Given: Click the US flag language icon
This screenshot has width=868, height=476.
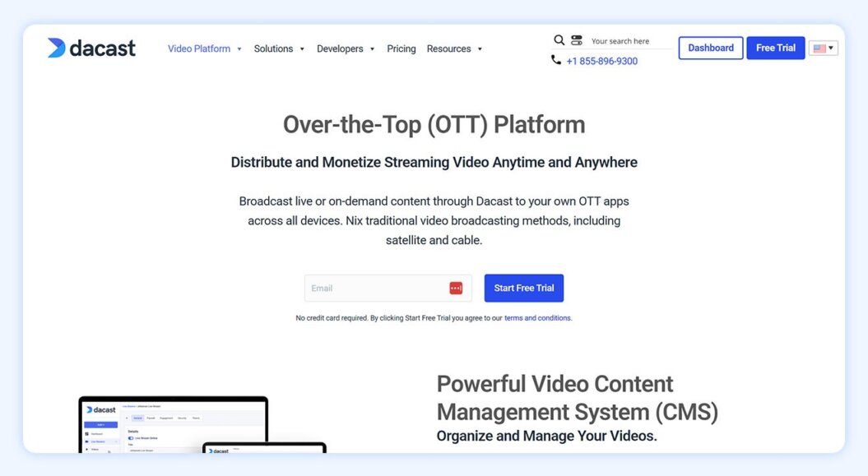Looking at the screenshot, I should (818, 48).
